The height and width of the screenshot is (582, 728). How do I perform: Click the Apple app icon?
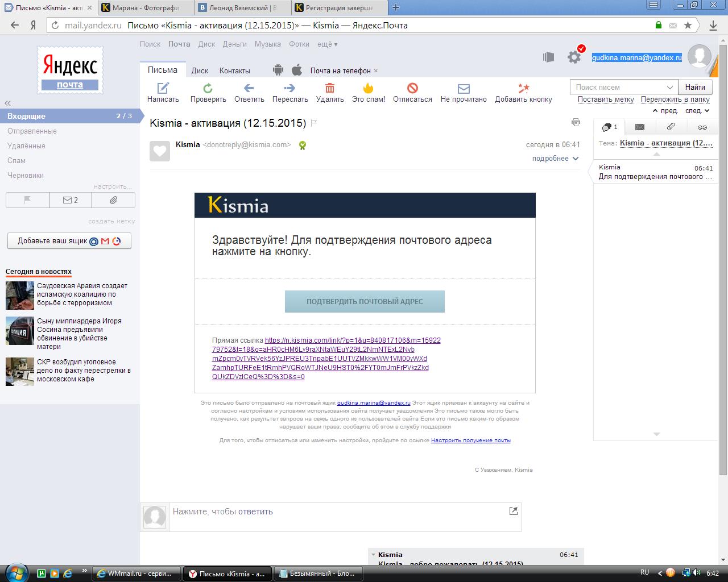(x=296, y=70)
